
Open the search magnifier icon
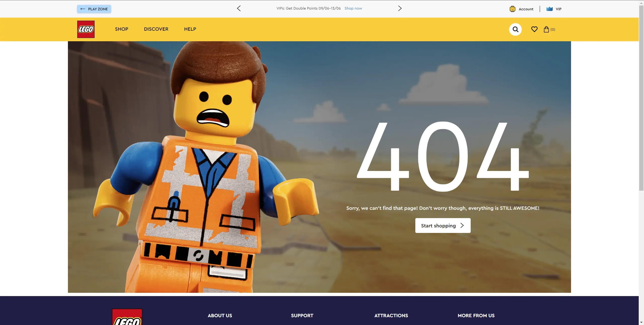(x=515, y=29)
